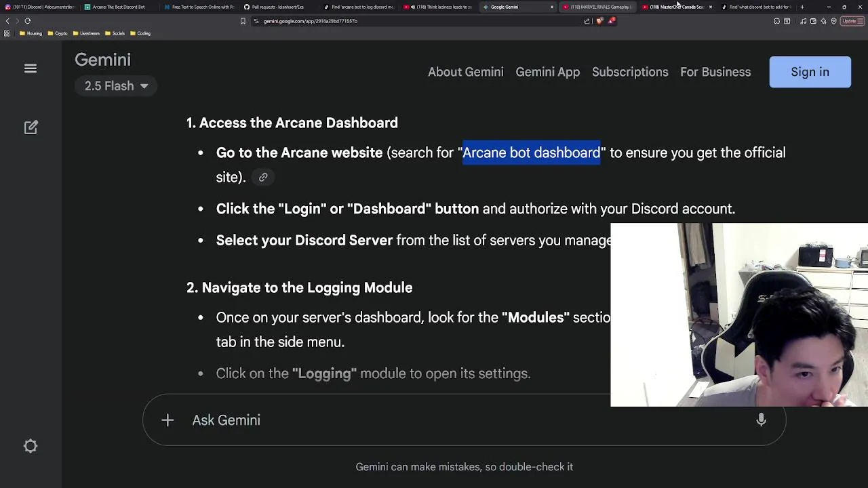
Task: Switch to Free Text to Speech Online tab
Action: [x=199, y=7]
